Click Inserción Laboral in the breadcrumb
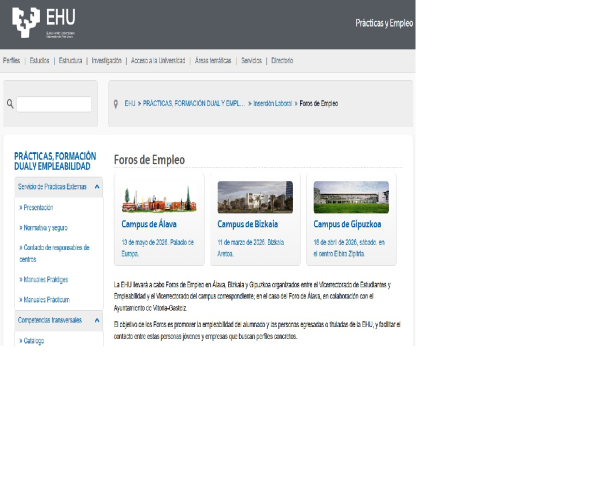Viewport: 600px width, 500px height. 274,103
